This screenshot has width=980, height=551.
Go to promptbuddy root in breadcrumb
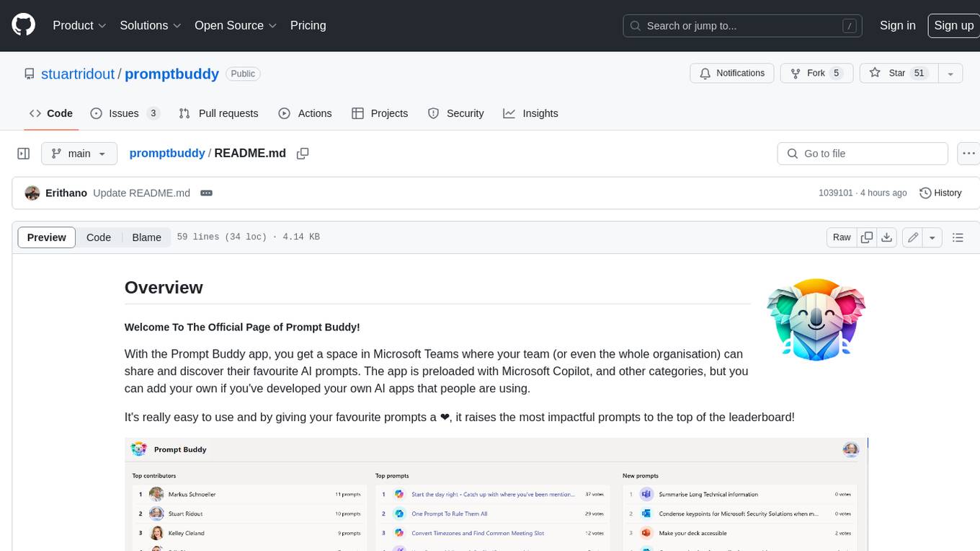pyautogui.click(x=167, y=154)
